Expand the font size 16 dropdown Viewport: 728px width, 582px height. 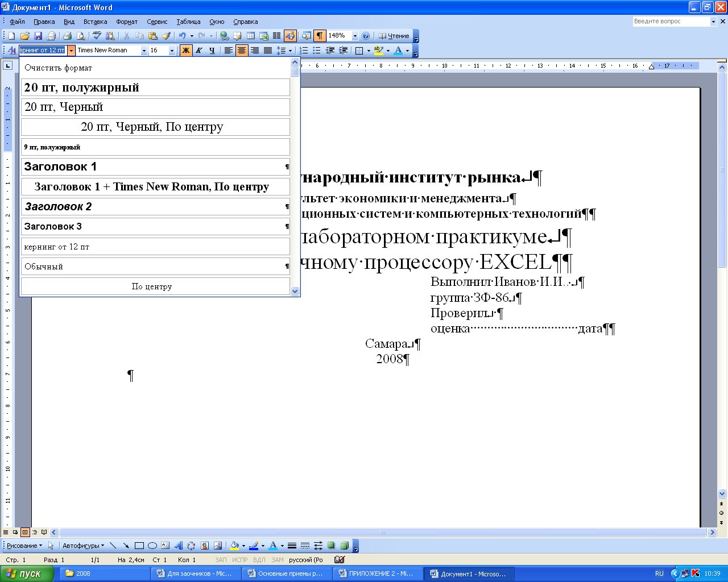click(172, 51)
